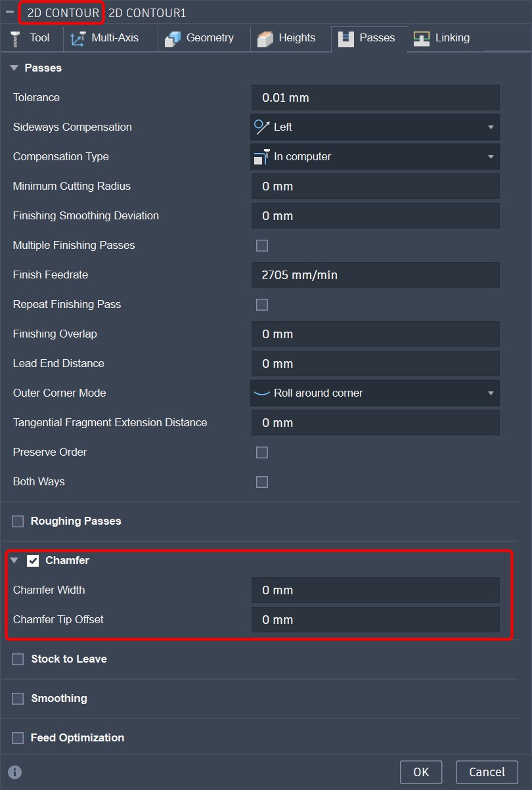Click the Chamfer Tip Offset field
Viewport: 532px width, 790px height.
pos(375,619)
